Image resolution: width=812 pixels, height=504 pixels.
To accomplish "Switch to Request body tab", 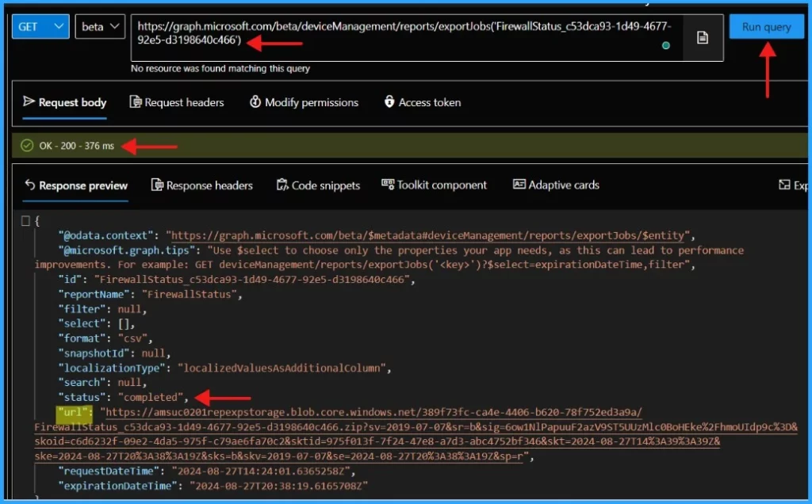I will (65, 102).
